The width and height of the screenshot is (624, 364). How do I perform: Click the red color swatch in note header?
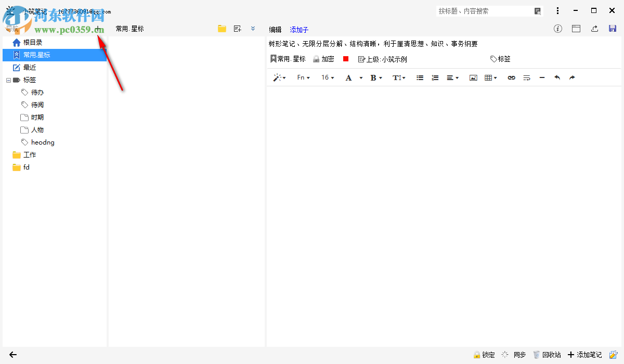[x=345, y=59]
